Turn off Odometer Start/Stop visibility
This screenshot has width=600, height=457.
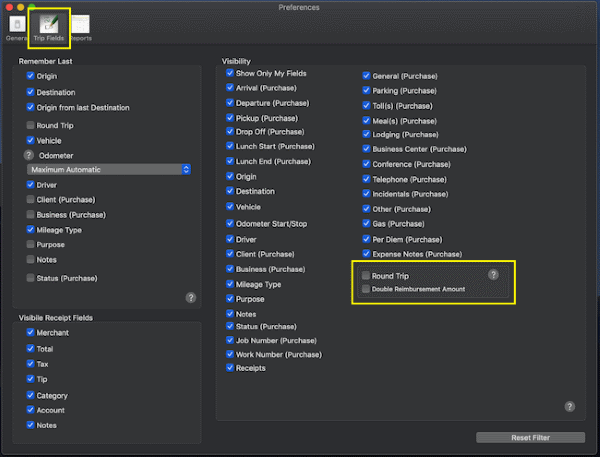[x=230, y=223]
